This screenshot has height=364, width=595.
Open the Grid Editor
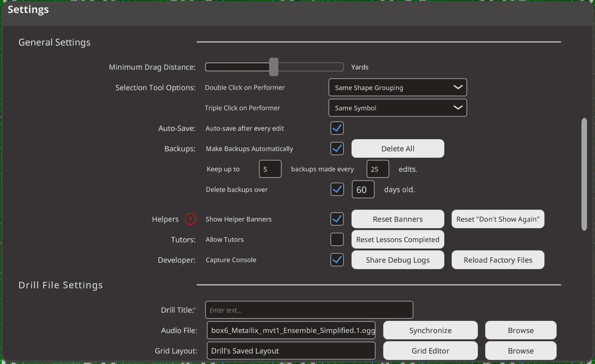(430, 351)
